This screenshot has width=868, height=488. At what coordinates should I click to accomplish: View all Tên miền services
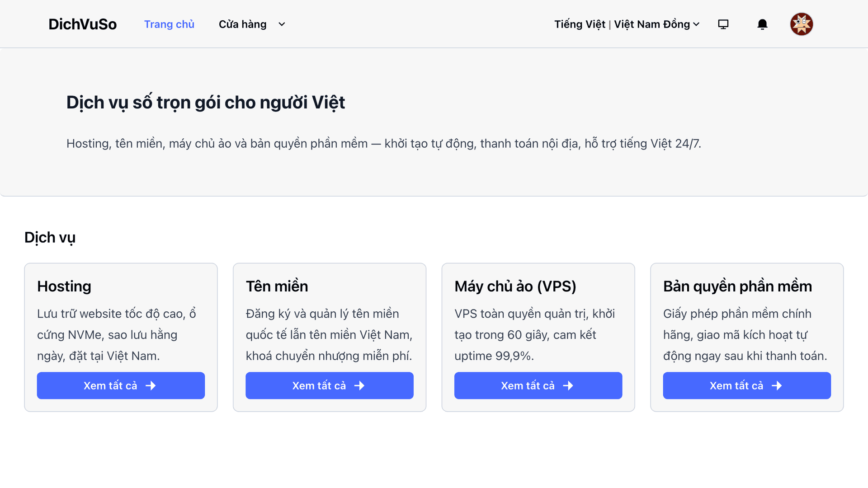330,385
